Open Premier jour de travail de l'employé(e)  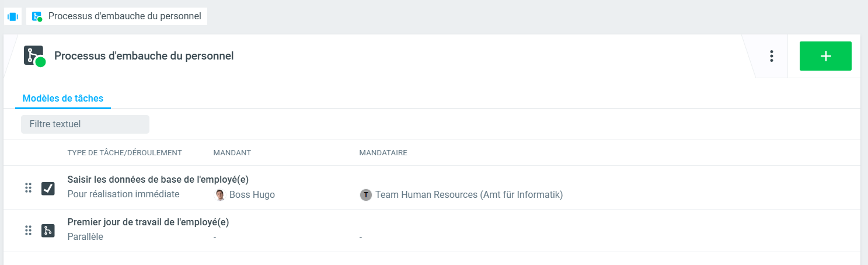point(148,222)
